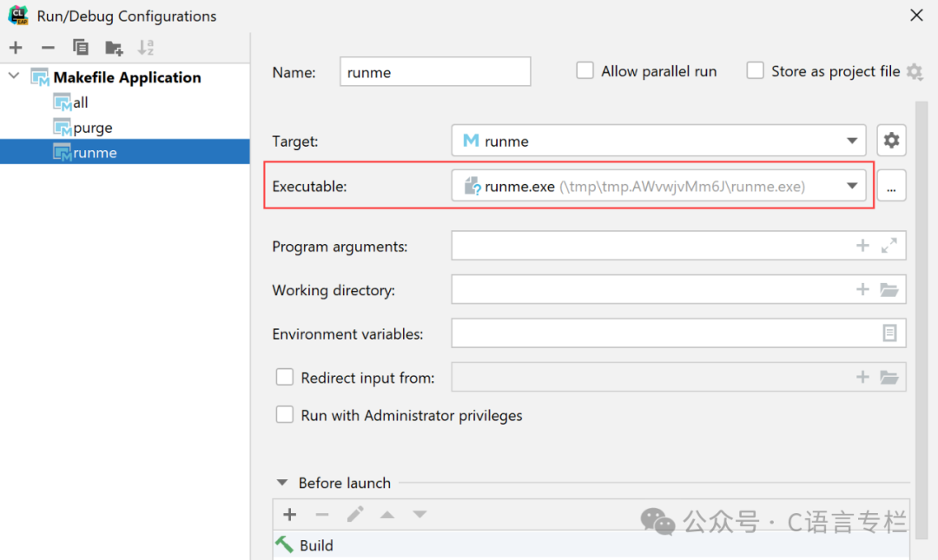Expand the Program arguments field
The width and height of the screenshot is (938, 560).
click(x=889, y=246)
